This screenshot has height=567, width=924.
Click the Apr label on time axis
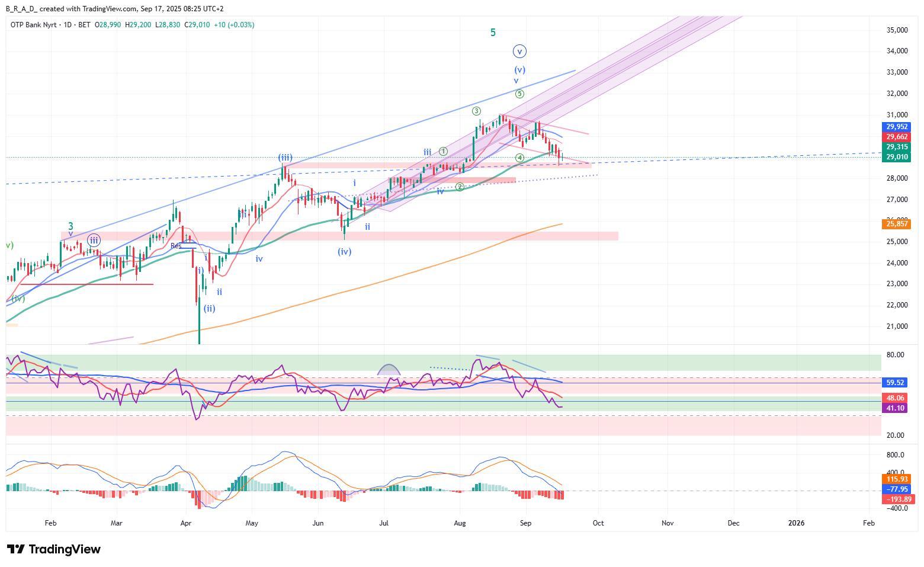[186, 523]
